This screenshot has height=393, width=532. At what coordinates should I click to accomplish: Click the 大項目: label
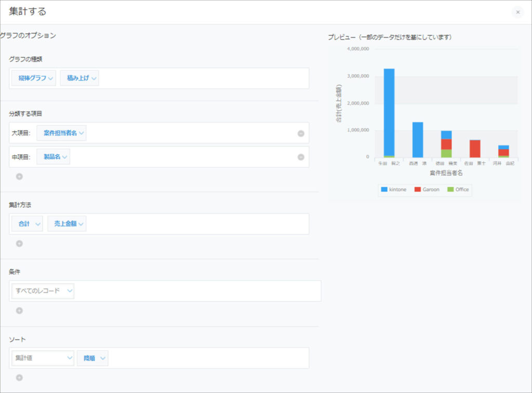pos(21,133)
